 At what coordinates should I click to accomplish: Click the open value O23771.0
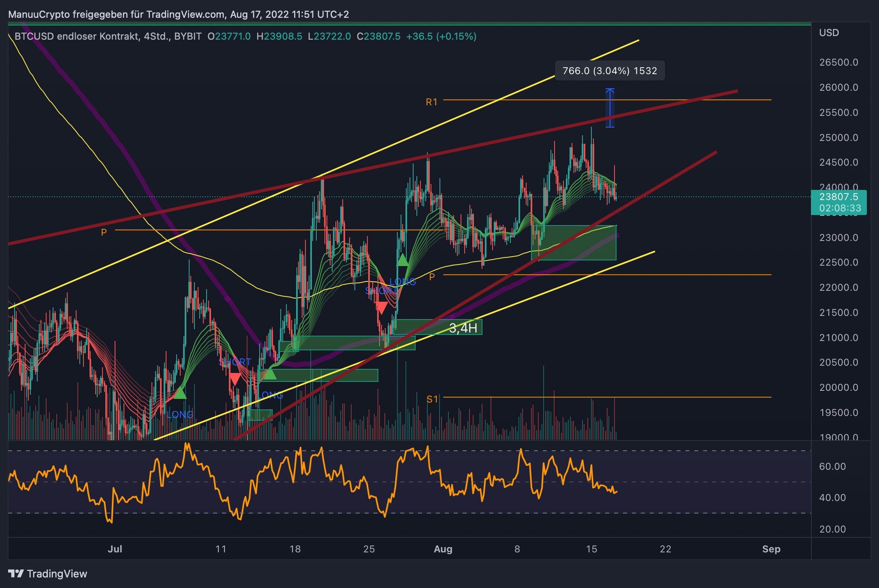(229, 36)
